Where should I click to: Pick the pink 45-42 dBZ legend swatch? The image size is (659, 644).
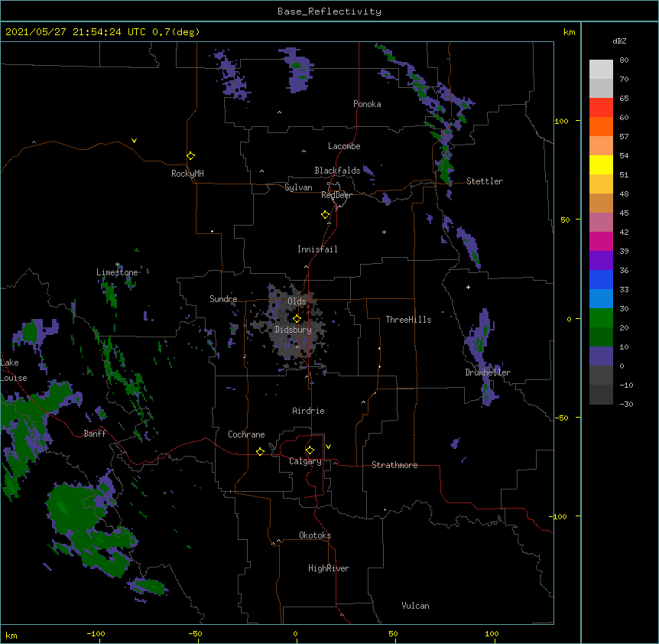pos(601,223)
